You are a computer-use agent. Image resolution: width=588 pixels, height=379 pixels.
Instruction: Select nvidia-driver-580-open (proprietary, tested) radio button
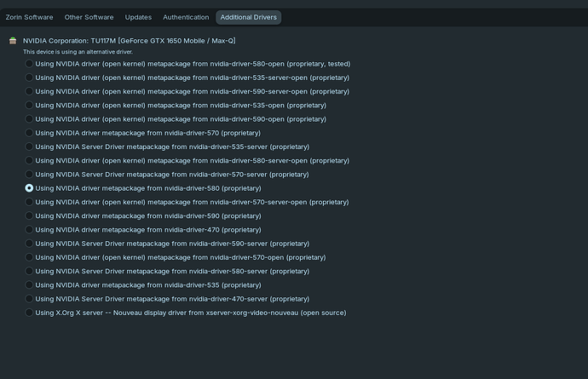[x=29, y=64]
